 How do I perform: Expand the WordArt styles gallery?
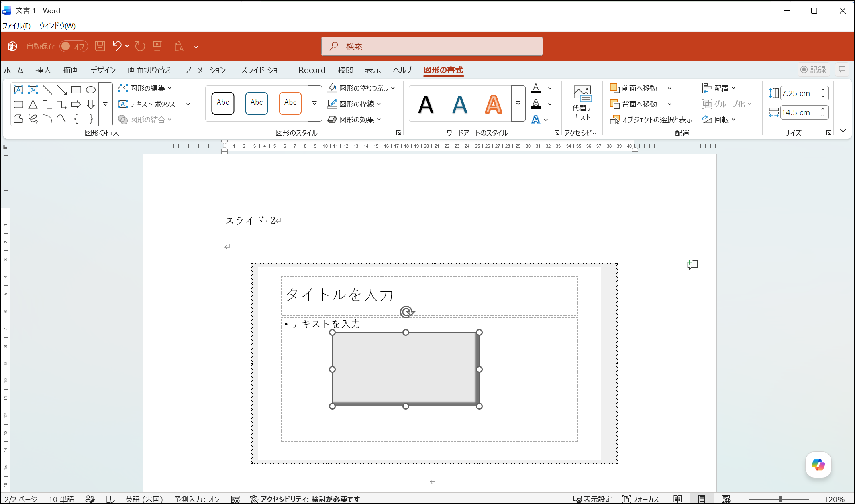[518, 103]
